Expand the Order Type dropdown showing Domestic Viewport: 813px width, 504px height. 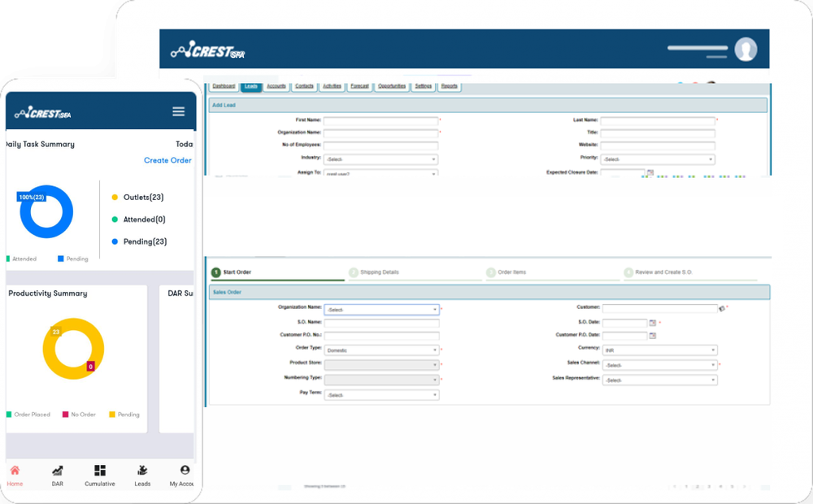pyautogui.click(x=381, y=350)
